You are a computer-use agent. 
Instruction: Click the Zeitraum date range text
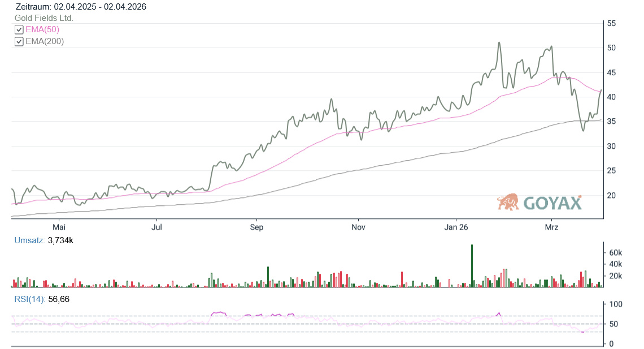click(x=81, y=7)
